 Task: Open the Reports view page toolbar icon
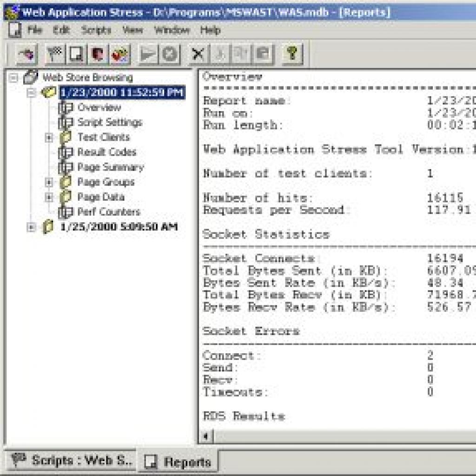coord(76,54)
